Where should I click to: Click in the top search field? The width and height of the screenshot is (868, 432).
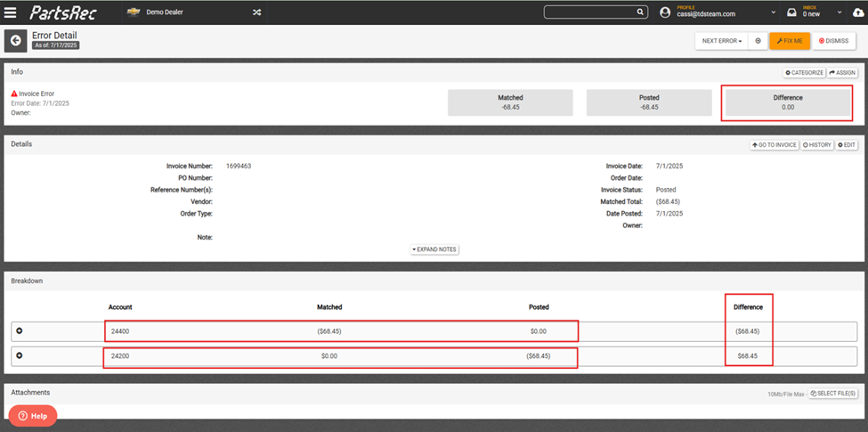coord(590,12)
